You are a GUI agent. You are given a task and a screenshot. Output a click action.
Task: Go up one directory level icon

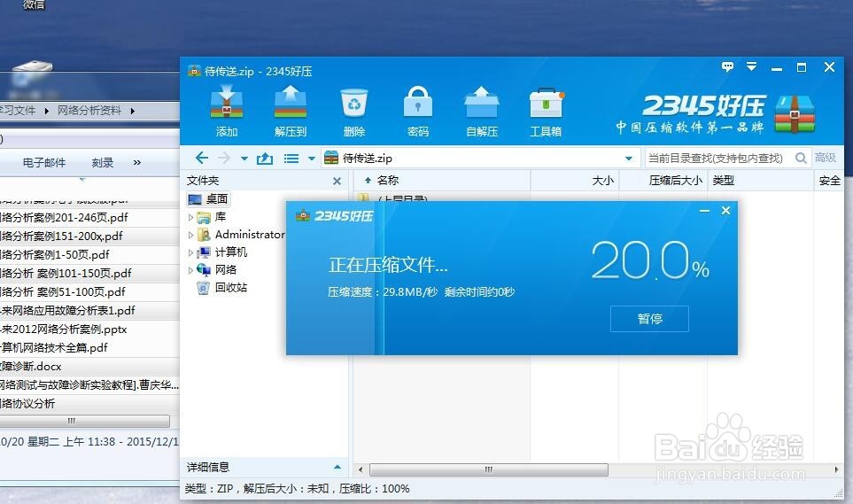click(x=265, y=159)
